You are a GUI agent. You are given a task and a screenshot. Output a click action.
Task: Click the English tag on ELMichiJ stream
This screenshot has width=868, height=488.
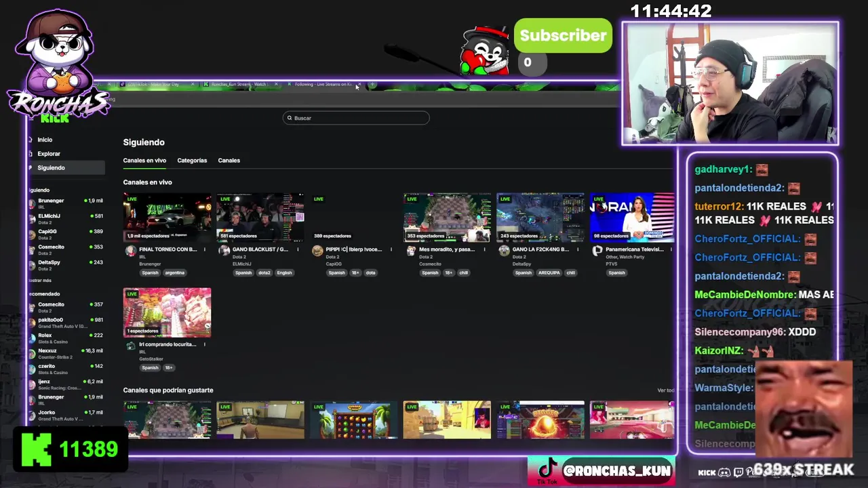[284, 272]
